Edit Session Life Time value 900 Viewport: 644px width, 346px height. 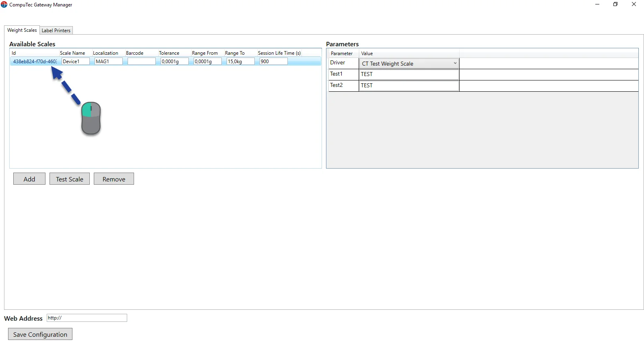273,62
